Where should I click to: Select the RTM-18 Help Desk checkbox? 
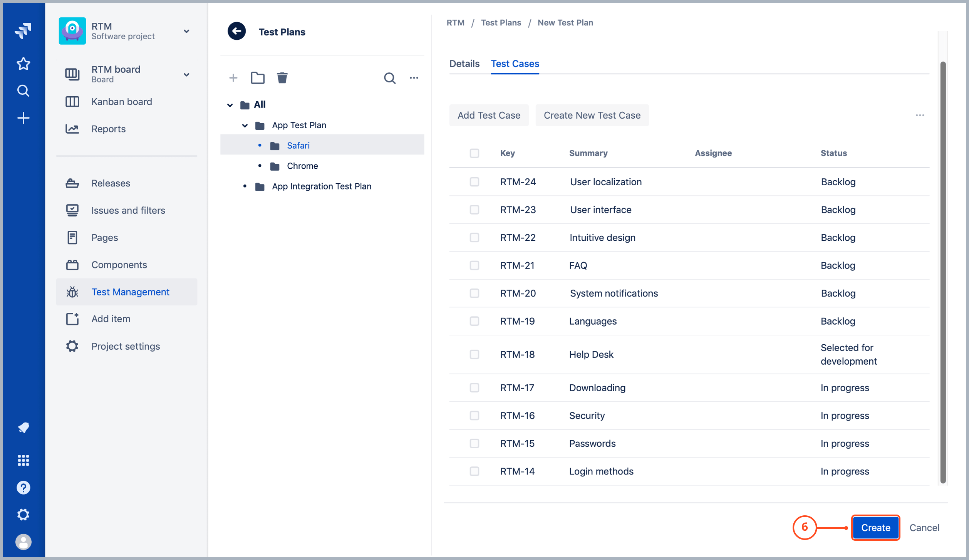click(474, 354)
